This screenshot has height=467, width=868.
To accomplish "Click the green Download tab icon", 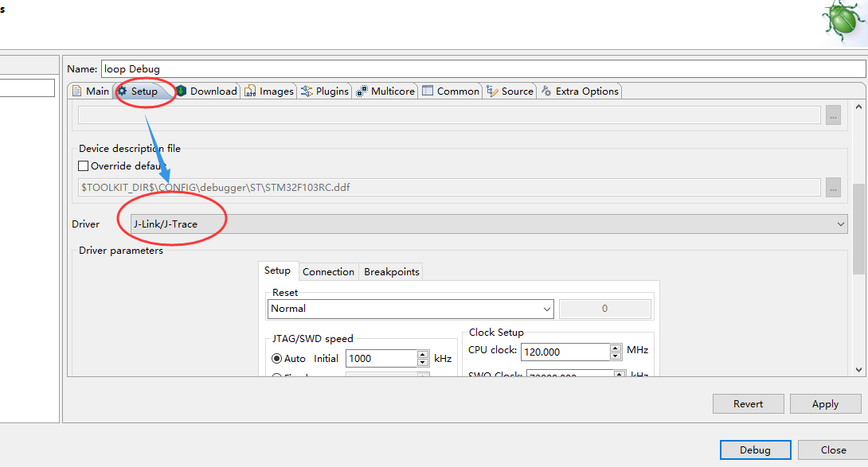I will 182,91.
